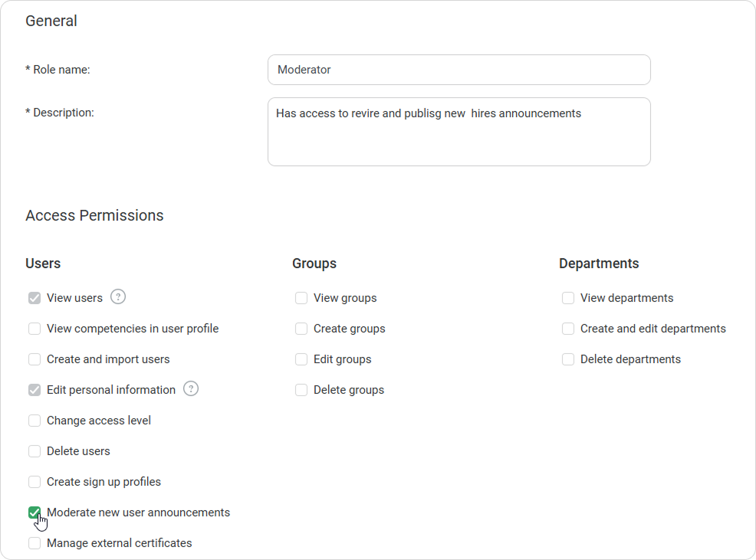The width and height of the screenshot is (756, 560).
Task: Uncheck Moderate new user announcements
Action: tap(35, 513)
